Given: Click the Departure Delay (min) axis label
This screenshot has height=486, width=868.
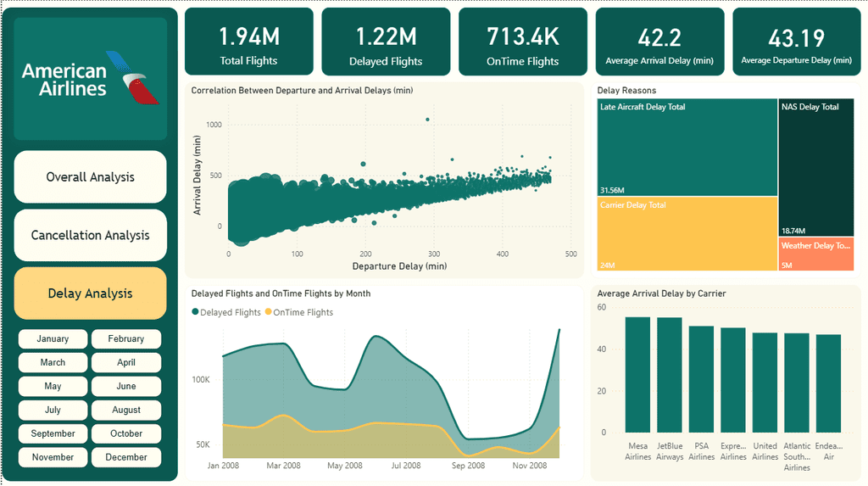Looking at the screenshot, I should (400, 266).
